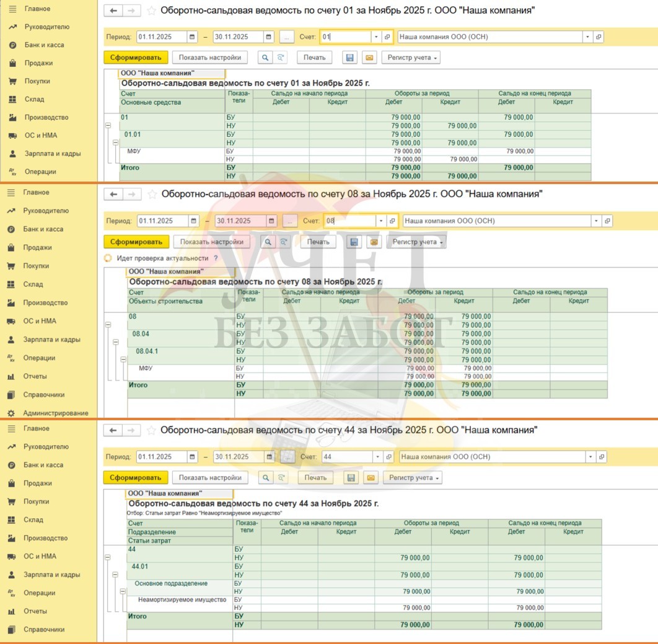This screenshot has height=644, width=658.
Task: Click the email envelope icon in account 44 report
Action: (370, 478)
